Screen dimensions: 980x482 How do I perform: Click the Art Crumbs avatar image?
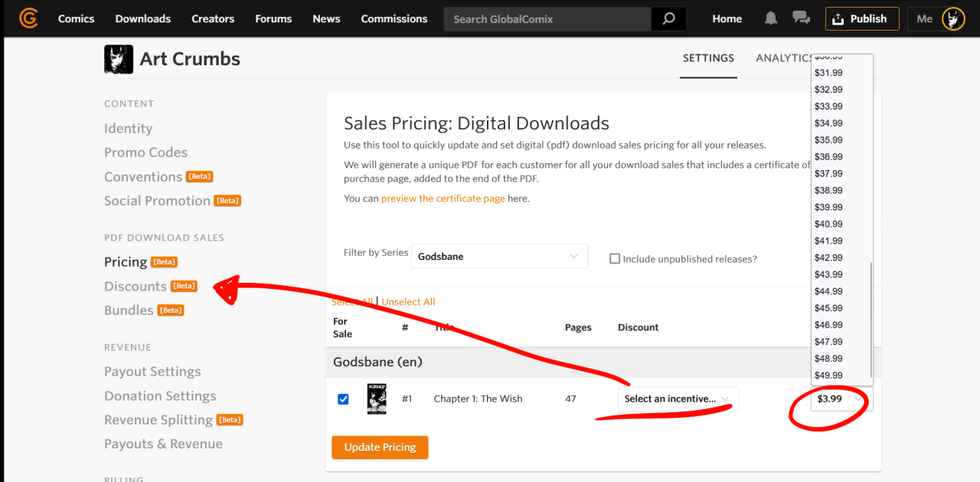click(119, 59)
